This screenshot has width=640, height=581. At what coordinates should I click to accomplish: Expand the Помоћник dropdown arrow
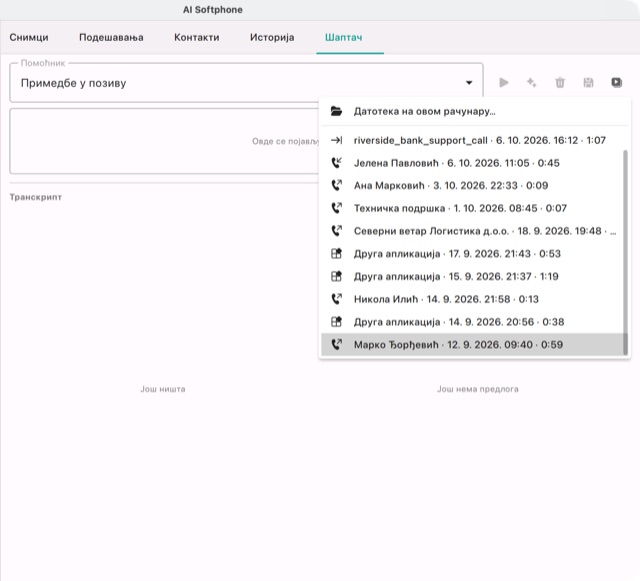(x=469, y=83)
